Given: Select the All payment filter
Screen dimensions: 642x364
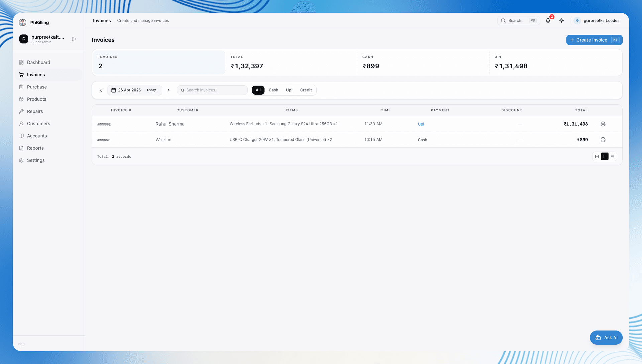Looking at the screenshot, I should (258, 90).
